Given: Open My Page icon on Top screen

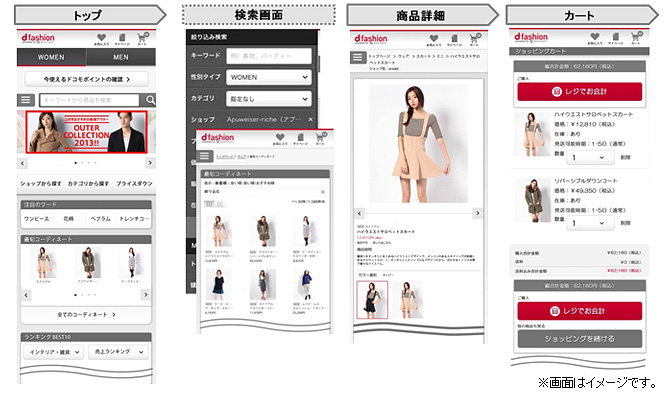Looking at the screenshot, I should [122, 39].
